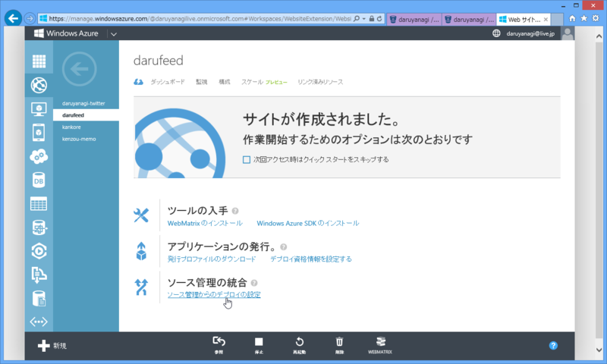The image size is (607, 364).
Task: Open the database report cylinder icon in sidebar
Action: [39, 299]
